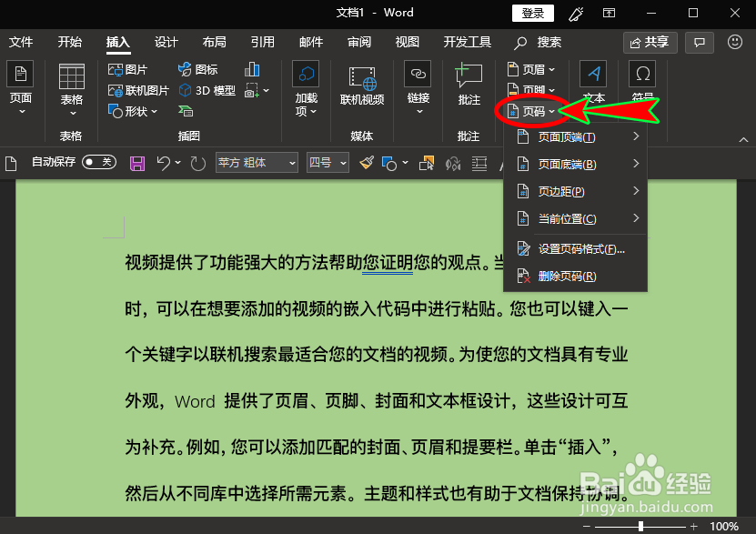Insert a picture with 图片 button
The image size is (756, 534).
coord(127,70)
